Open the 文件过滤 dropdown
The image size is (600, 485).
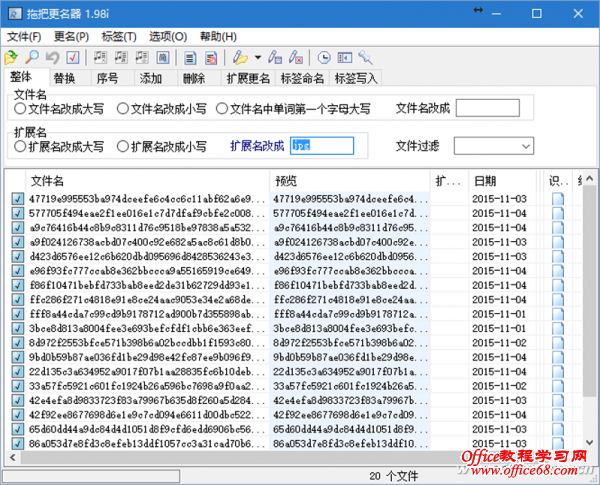[x=526, y=146]
